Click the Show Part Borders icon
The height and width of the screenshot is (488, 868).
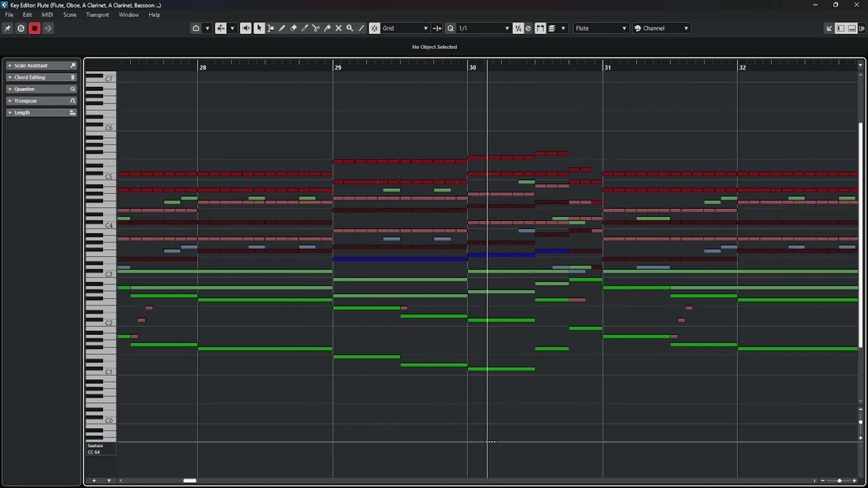pyautogui.click(x=540, y=28)
